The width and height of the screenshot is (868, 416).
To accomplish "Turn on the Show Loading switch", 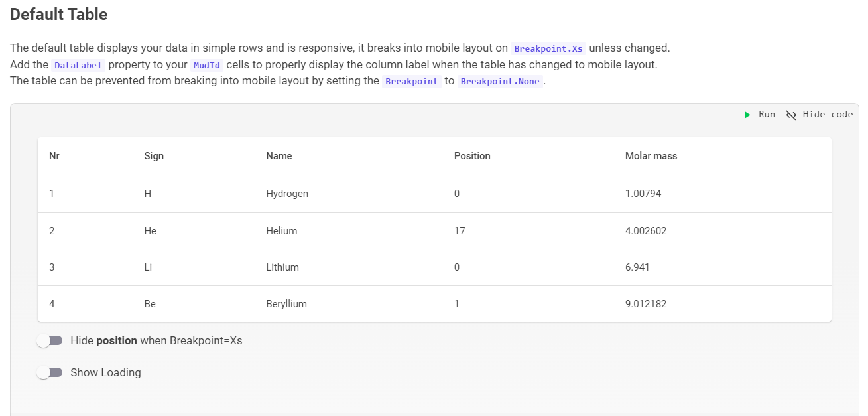I will (x=50, y=372).
